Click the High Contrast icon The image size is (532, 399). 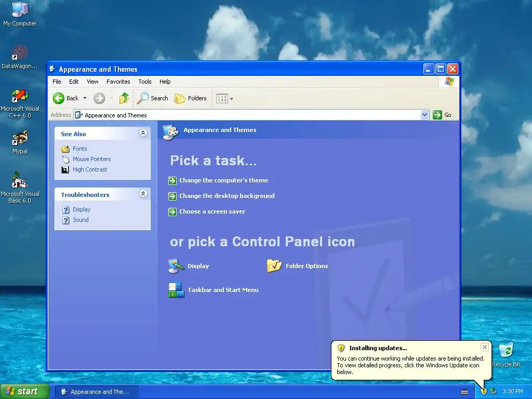65,170
